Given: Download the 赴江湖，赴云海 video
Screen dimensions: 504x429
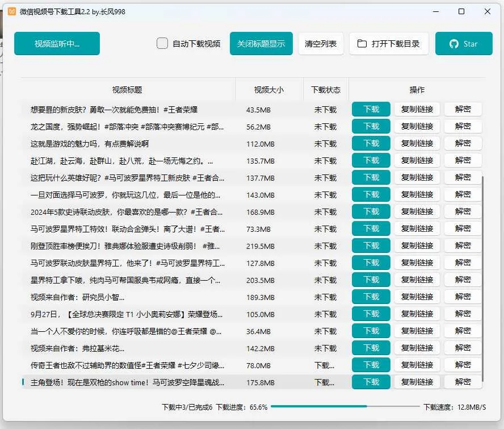Looking at the screenshot, I should pos(371,161).
